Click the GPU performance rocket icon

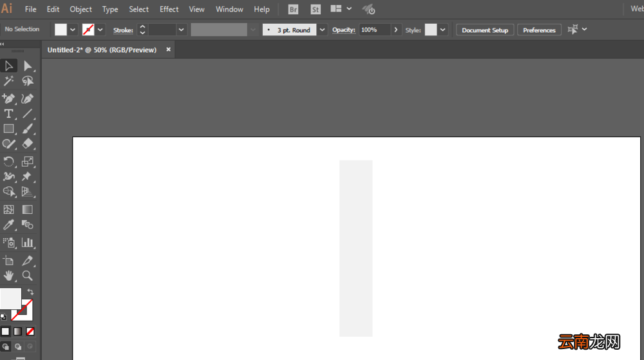[368, 10]
